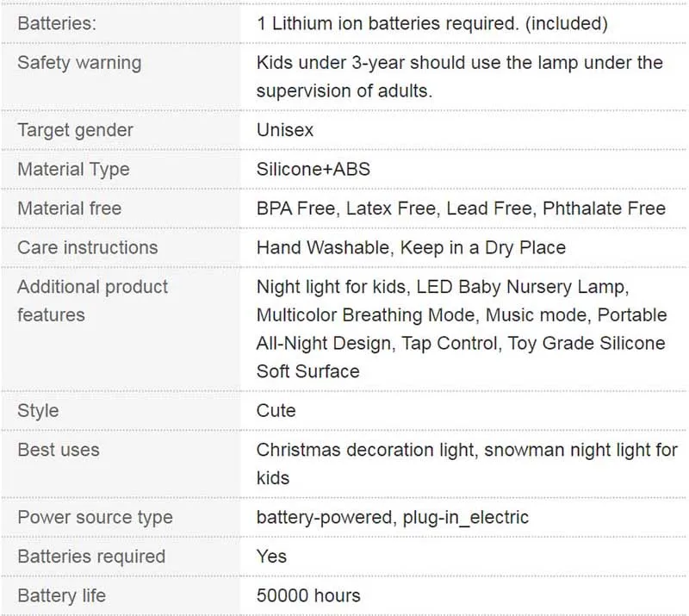
Task: Click the "Target gender" label
Action: pyautogui.click(x=75, y=130)
